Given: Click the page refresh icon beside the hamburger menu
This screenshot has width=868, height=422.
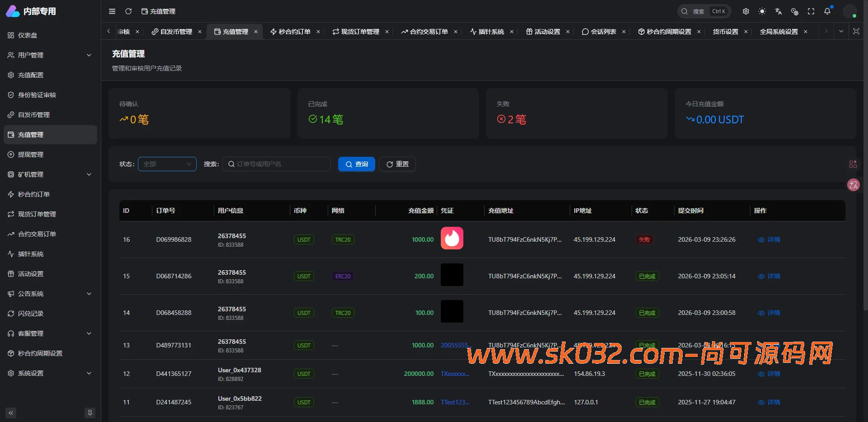Looking at the screenshot, I should [129, 11].
